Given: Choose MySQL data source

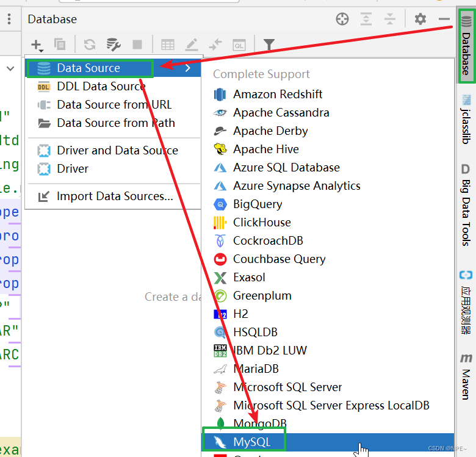Looking at the screenshot, I should tap(328, 442).
